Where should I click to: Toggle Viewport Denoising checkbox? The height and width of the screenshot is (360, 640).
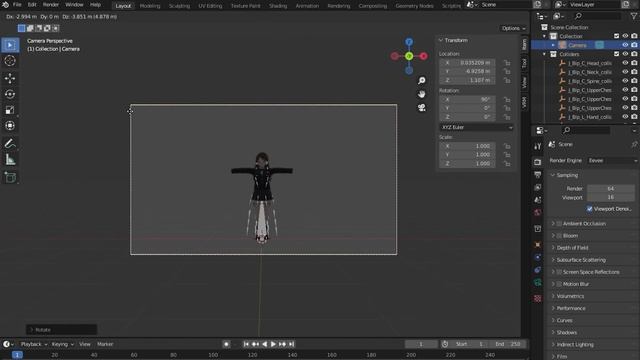(x=589, y=209)
